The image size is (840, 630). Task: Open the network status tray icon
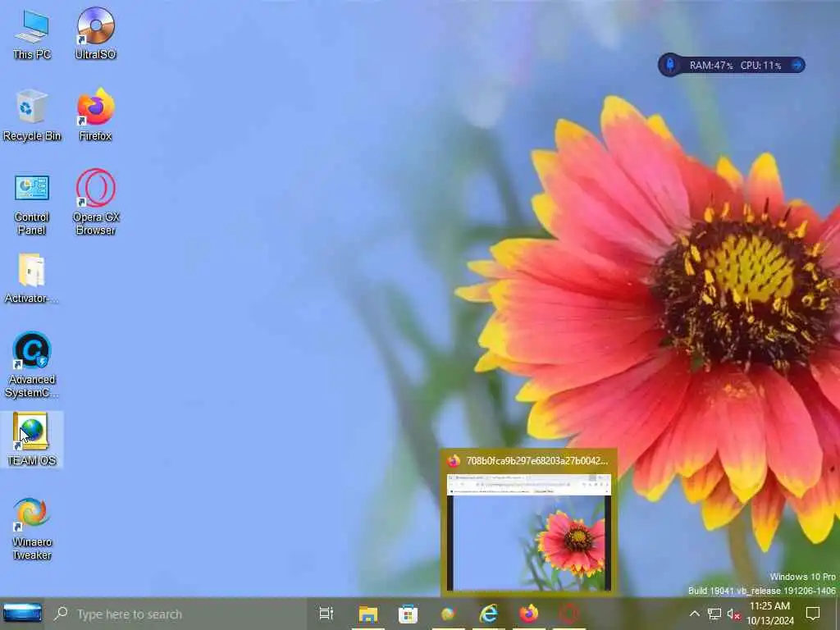[x=714, y=614]
